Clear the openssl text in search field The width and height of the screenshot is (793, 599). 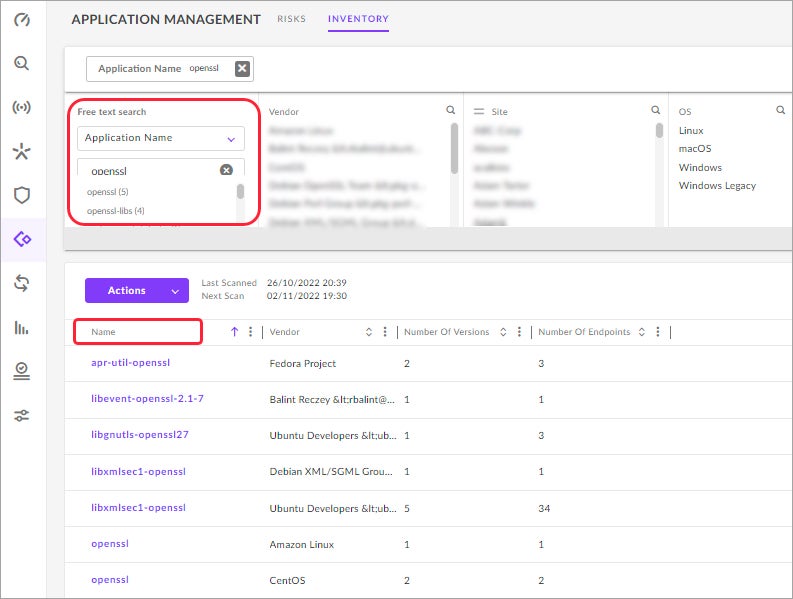[226, 170]
